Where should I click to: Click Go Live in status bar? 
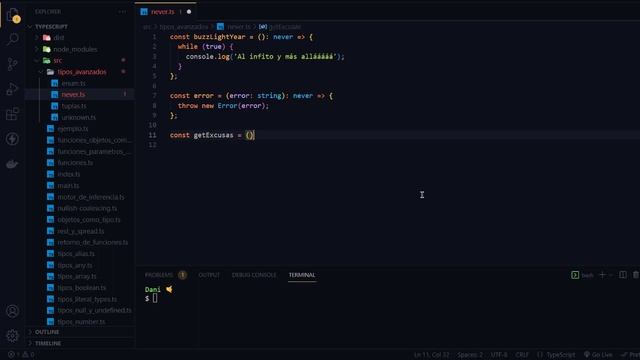coord(598,355)
